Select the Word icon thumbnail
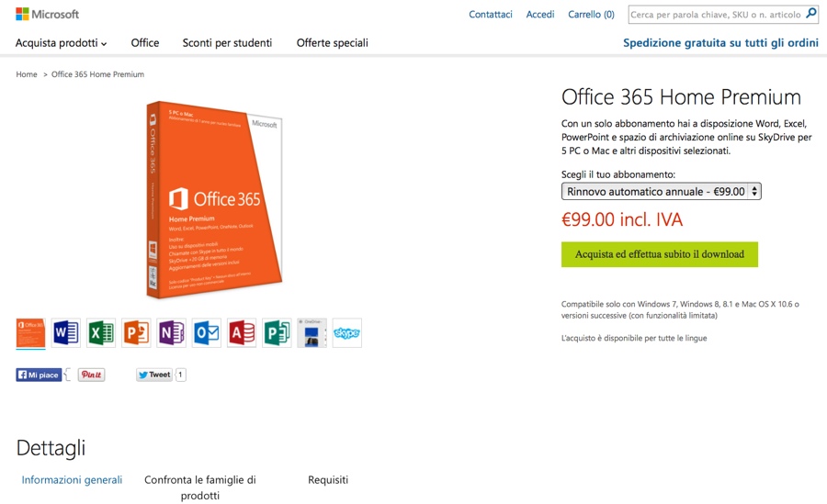 pyautogui.click(x=66, y=333)
